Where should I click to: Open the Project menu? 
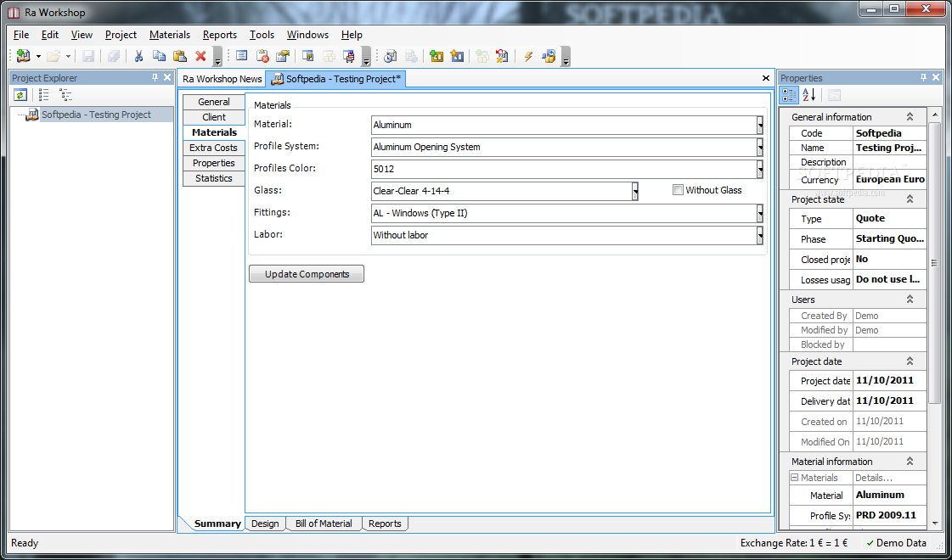(121, 35)
